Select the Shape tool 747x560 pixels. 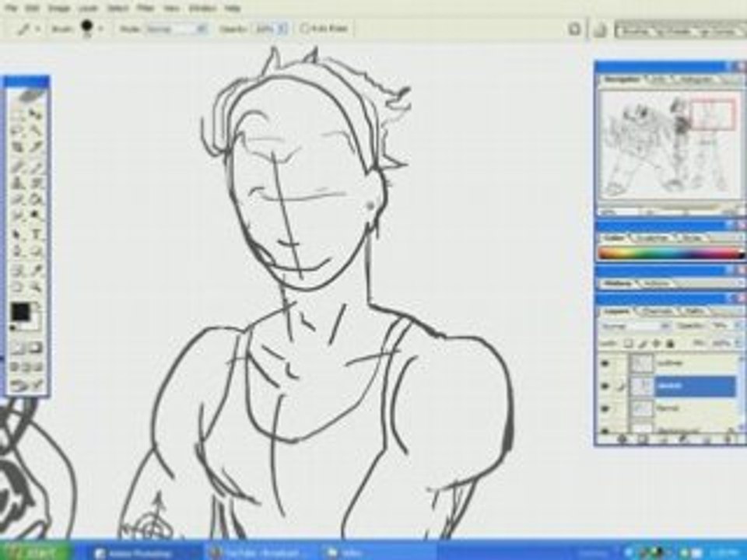(35, 251)
